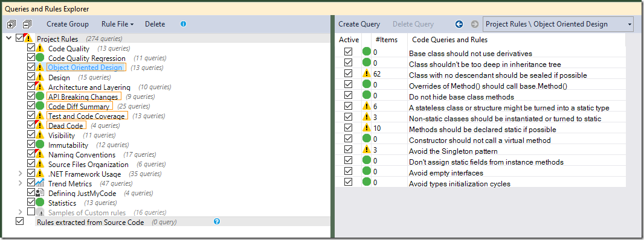This screenshot has height=240, width=644.
Task: Uncheck the Dead Code group checkbox
Action: click(31, 125)
